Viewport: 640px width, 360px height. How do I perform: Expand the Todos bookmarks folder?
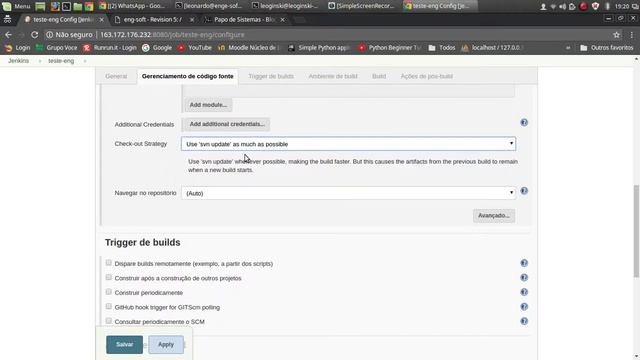[x=442, y=48]
